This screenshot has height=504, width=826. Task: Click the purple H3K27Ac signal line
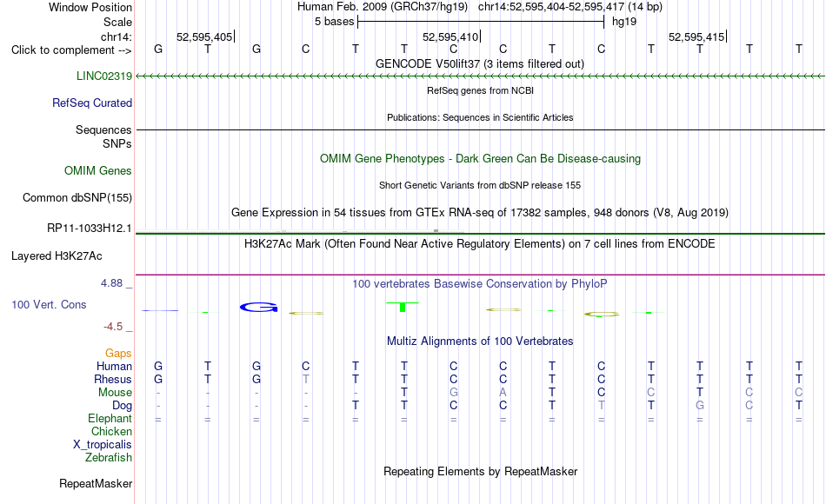(480, 275)
